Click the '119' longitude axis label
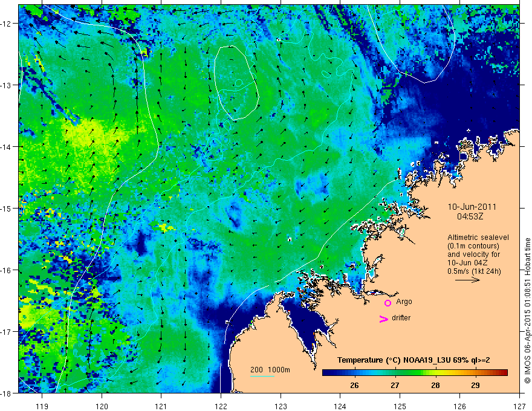The image size is (532, 411). pyautogui.click(x=42, y=406)
